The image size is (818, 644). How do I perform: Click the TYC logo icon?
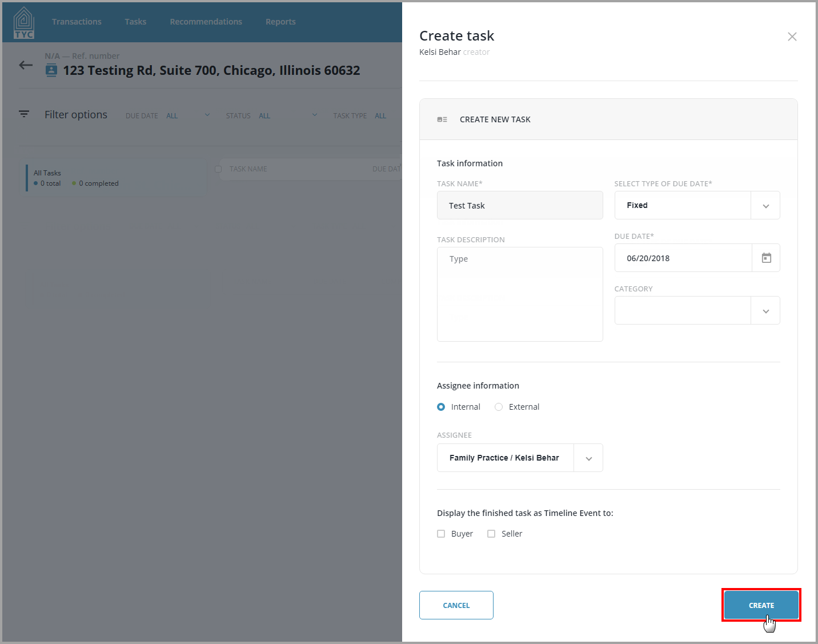tap(23, 22)
